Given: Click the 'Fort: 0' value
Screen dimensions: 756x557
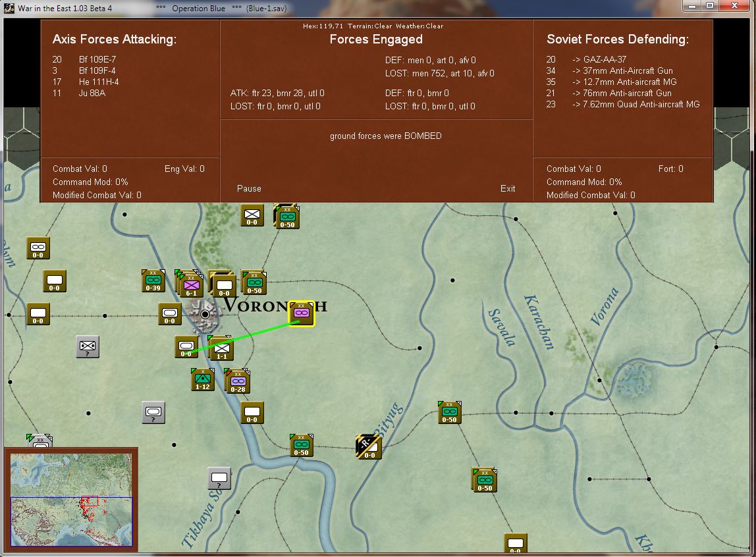Looking at the screenshot, I should pos(670,169).
